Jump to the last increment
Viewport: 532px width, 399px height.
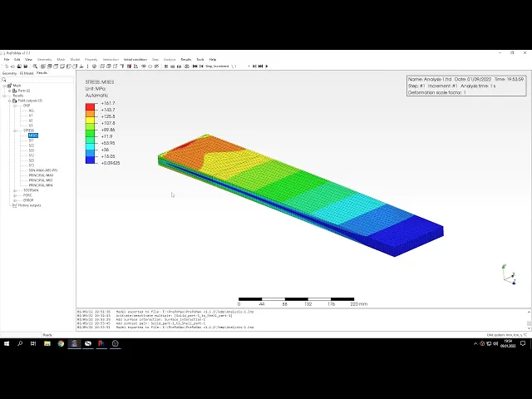click(260, 66)
